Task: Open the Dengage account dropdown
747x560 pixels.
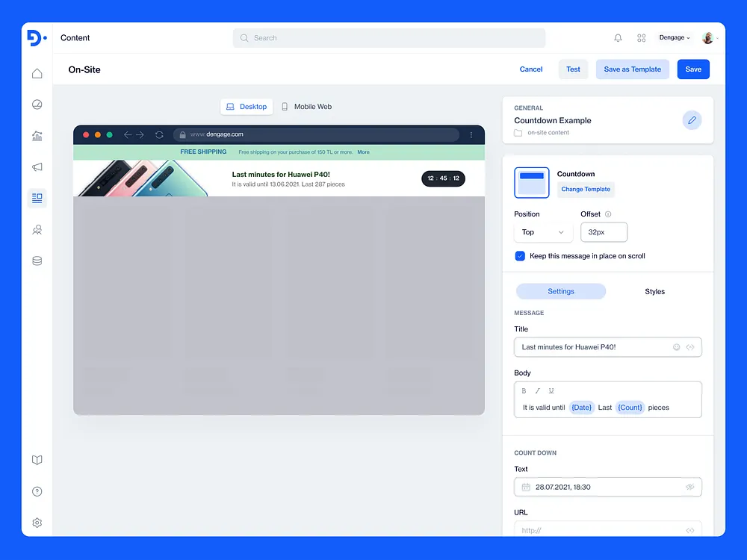Action: click(673, 37)
